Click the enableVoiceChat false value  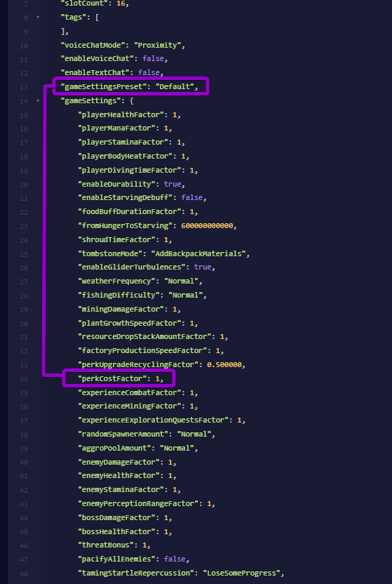pos(154,58)
